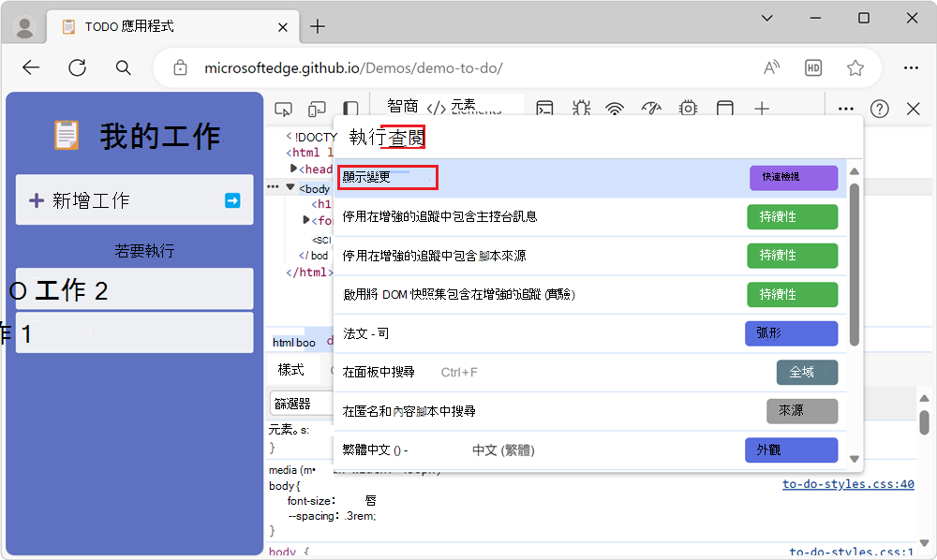Screen dimensions: 937x560
Task: View site info via the lock icon
Action: point(180,68)
